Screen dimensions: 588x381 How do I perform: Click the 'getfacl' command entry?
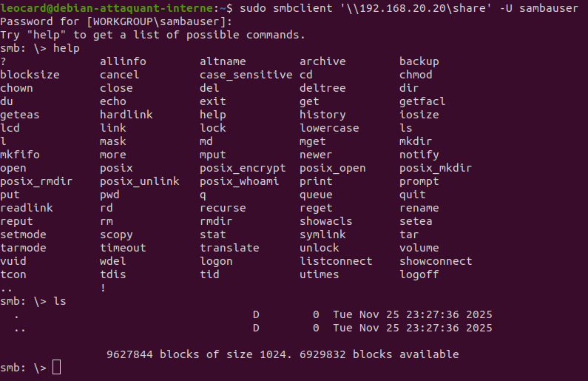tap(422, 101)
